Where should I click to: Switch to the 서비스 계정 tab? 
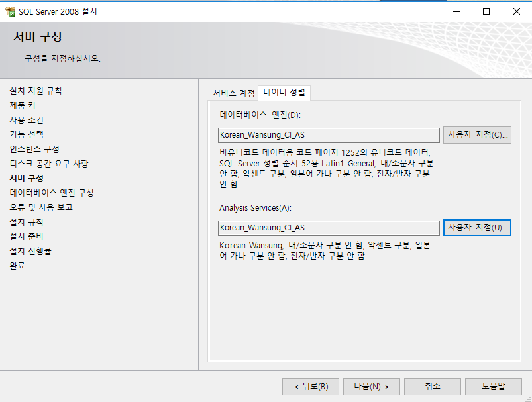point(233,93)
